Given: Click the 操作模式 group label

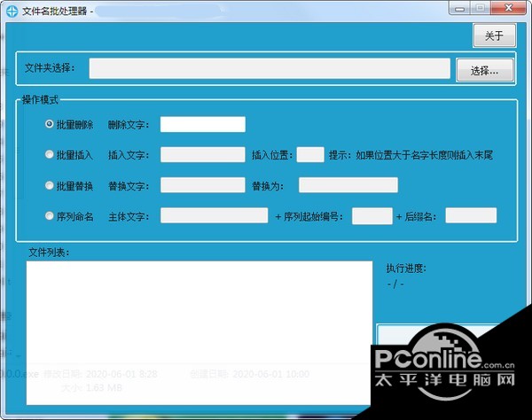Looking at the screenshot, I should click(40, 100).
